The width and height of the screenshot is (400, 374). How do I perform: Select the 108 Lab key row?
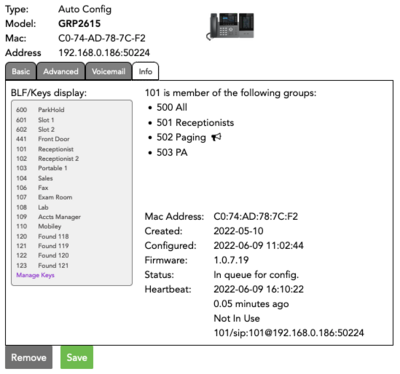point(32,207)
